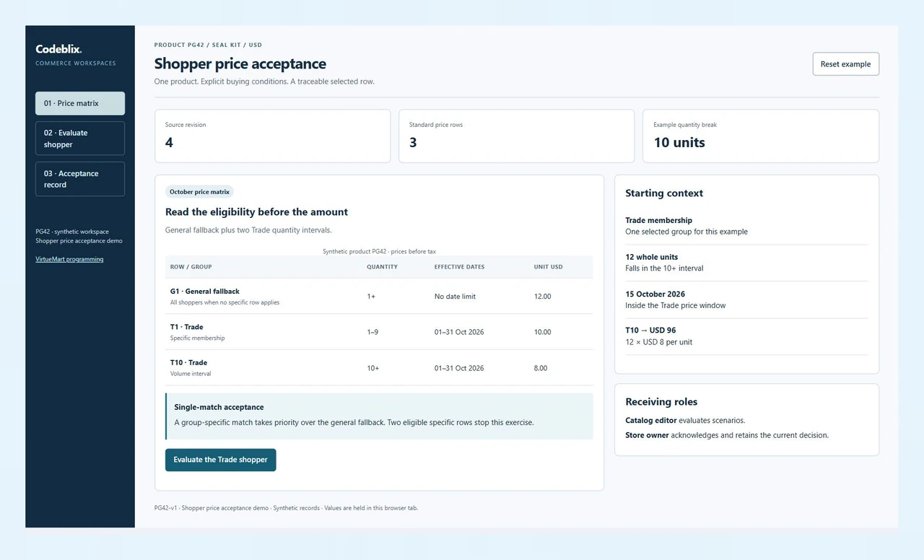Viewport: 924px width, 560px height.
Task: Click the Source revision value 4
Action: pyautogui.click(x=169, y=142)
